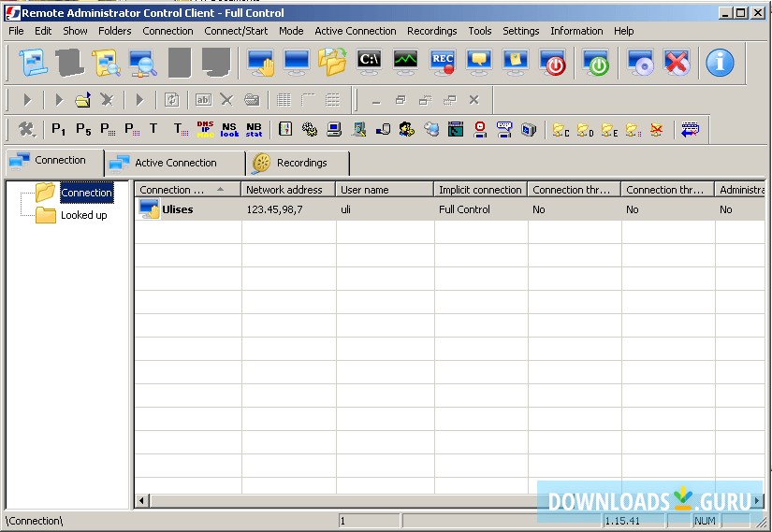Click the blue and red arrows keyboard icon
Viewport: 772px width, 532px height.
click(691, 130)
